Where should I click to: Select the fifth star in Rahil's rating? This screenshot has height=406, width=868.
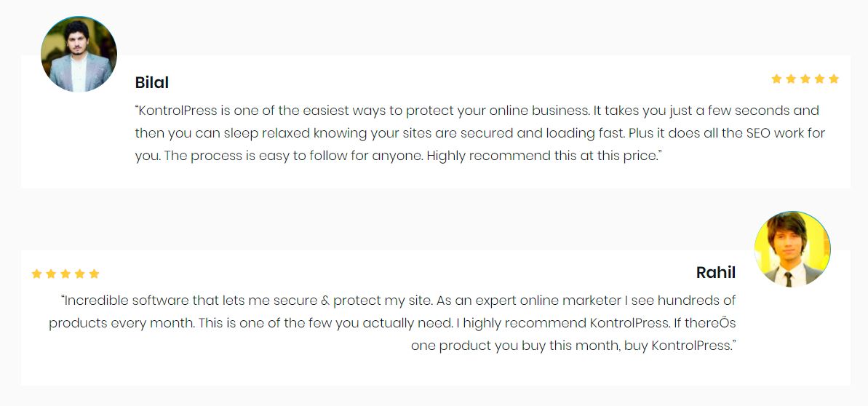pos(94,274)
